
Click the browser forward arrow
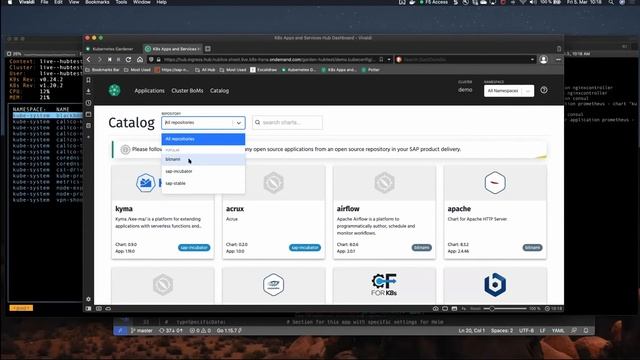(x=99, y=60)
